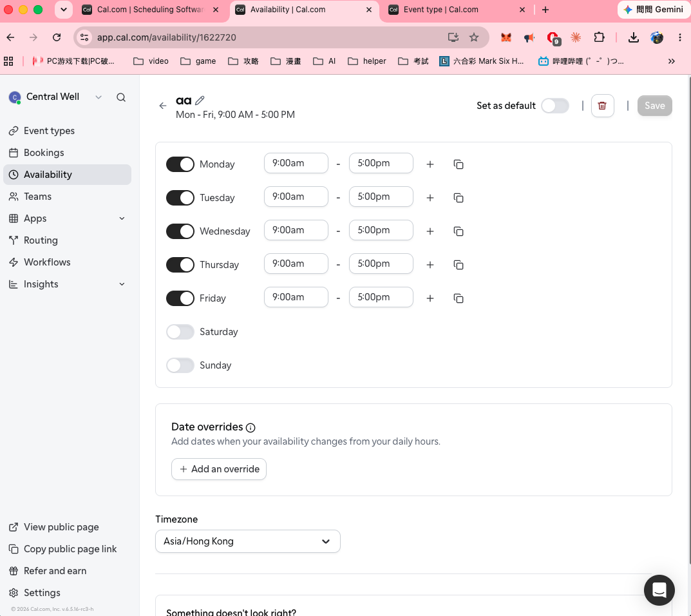This screenshot has height=616, width=691.
Task: Click the Save button
Action: click(654, 106)
